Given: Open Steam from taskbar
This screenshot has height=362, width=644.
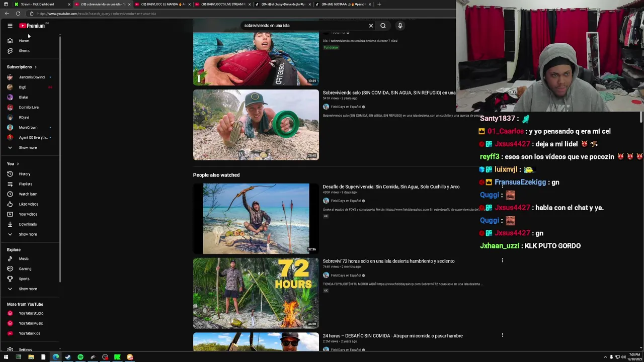Looking at the screenshot, I should pos(68,357).
